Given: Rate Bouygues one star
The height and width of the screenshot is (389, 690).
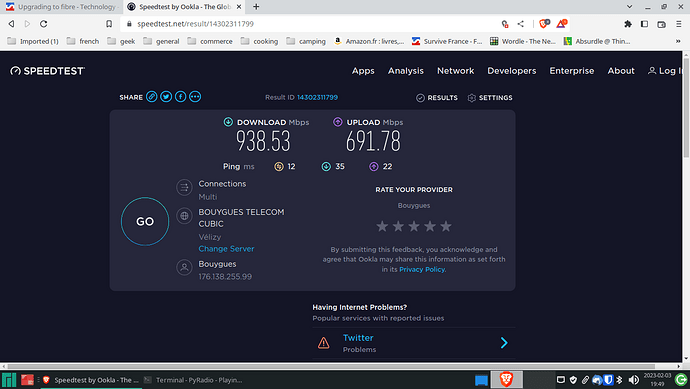Looking at the screenshot, I should [382, 226].
